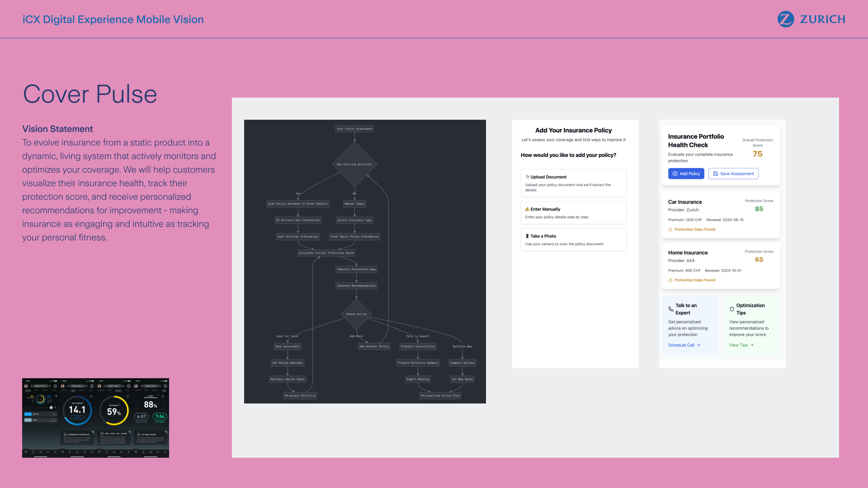Click the Home Insurance warning triangle icon

670,280
